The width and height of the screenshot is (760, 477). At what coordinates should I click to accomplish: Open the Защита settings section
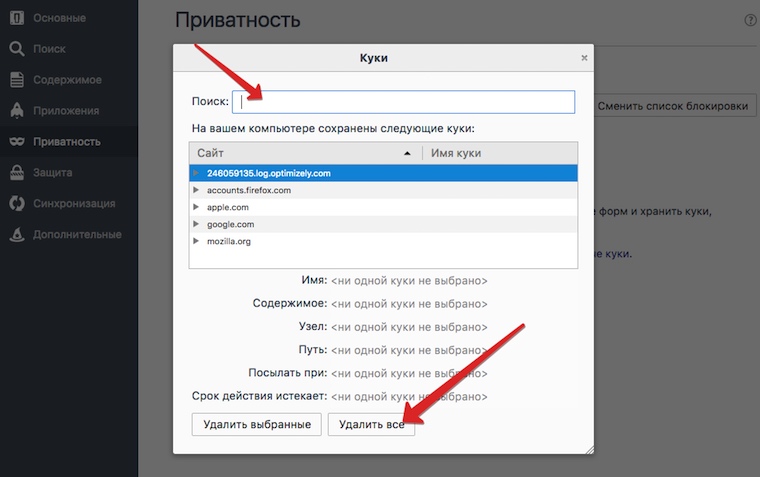(x=53, y=173)
